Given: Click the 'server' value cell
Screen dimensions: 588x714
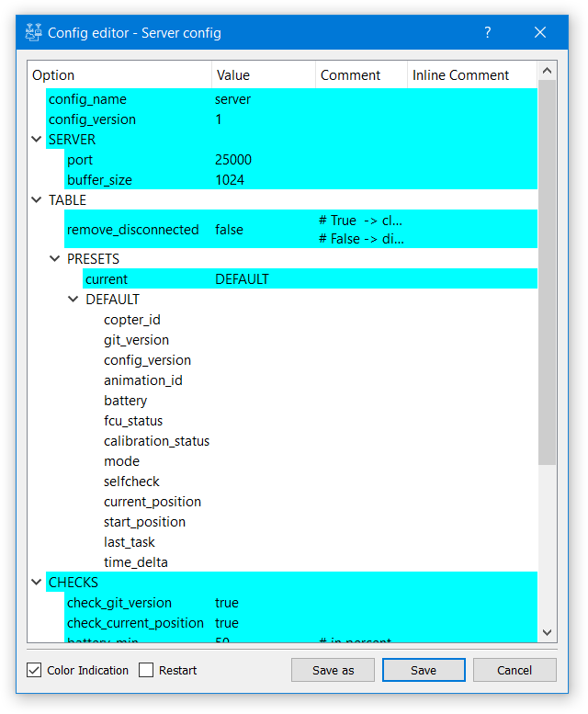Looking at the screenshot, I should coord(232,99).
